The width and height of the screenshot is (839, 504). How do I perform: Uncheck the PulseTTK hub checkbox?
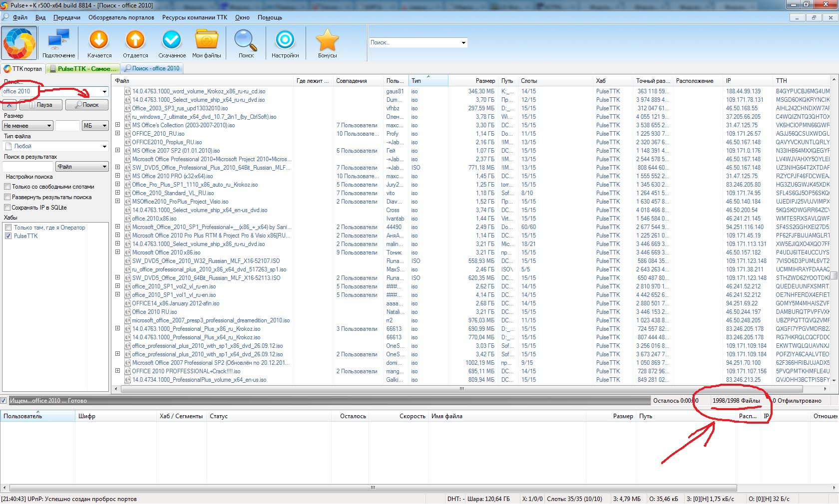tap(8, 236)
